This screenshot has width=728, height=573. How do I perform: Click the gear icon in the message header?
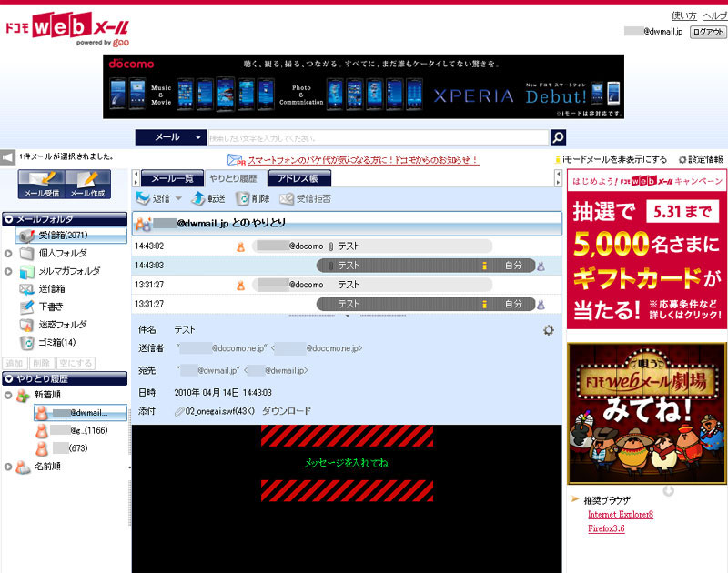[x=549, y=331]
